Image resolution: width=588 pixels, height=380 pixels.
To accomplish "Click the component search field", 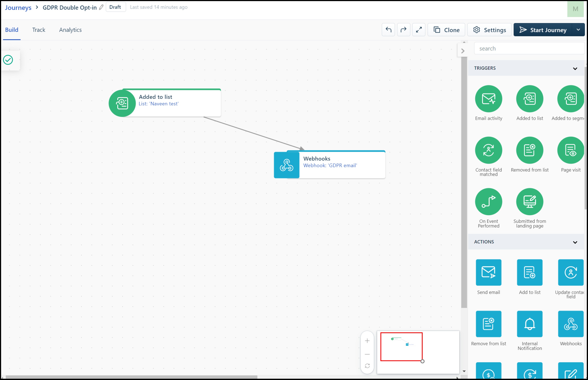I will (529, 48).
